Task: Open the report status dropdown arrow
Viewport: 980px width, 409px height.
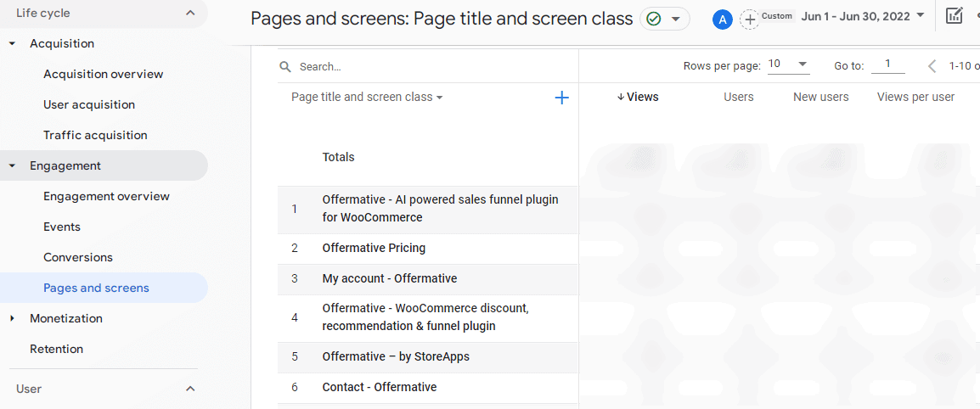Action: 675,20
